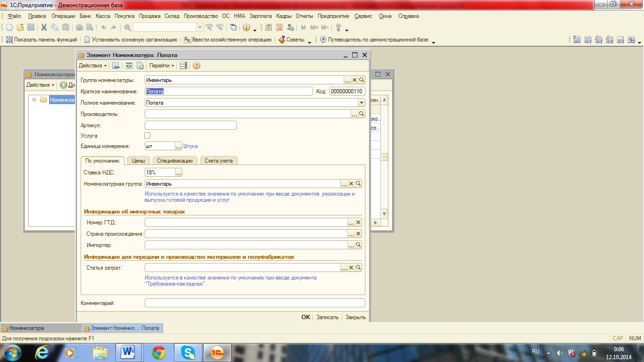Open Производитель with magnifier icon
Image resolution: width=644 pixels, height=362 pixels.
pyautogui.click(x=362, y=114)
